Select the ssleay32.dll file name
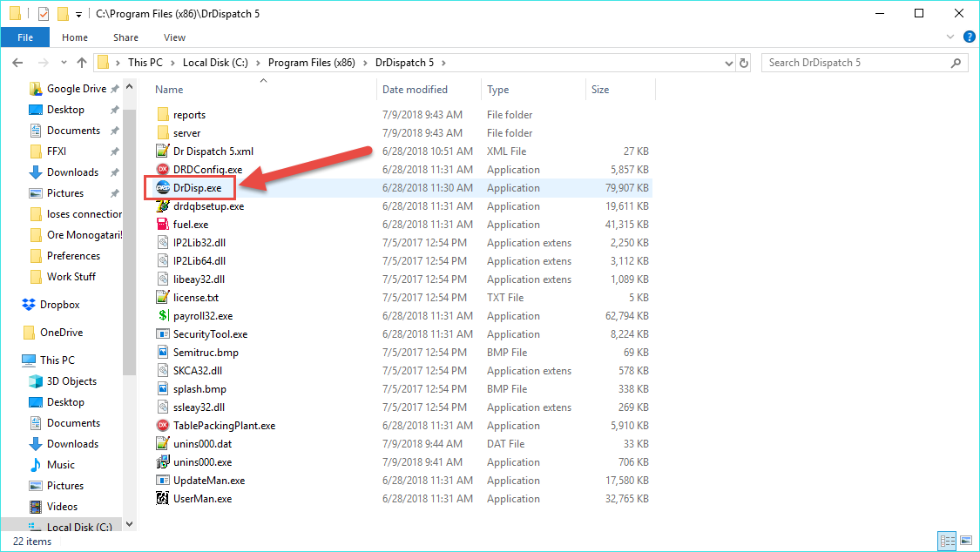This screenshot has width=980, height=552. coord(199,407)
